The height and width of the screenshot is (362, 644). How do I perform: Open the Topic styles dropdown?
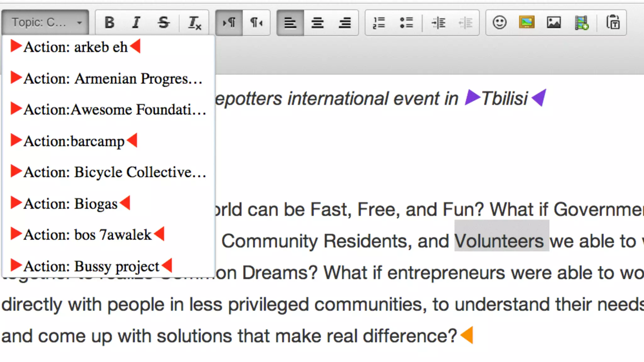[46, 23]
